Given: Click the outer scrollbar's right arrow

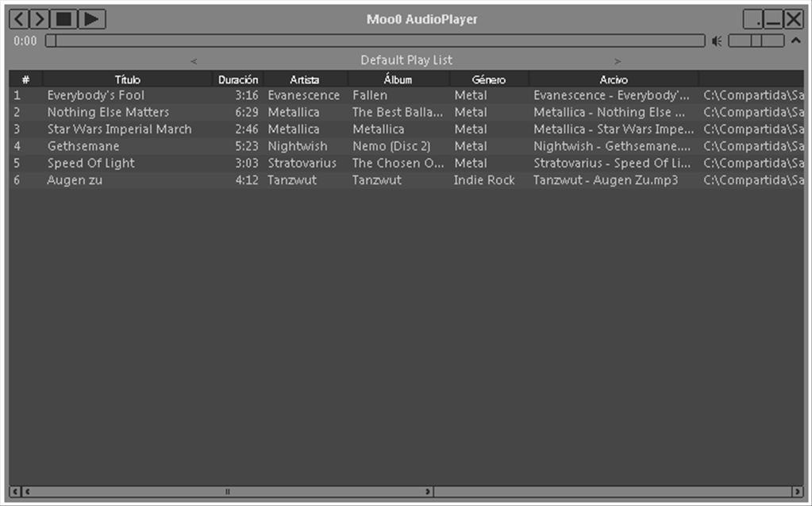Looking at the screenshot, I should point(797,492).
